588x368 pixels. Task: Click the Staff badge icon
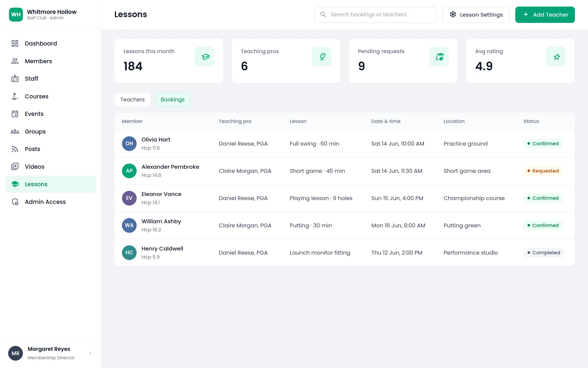[15, 79]
